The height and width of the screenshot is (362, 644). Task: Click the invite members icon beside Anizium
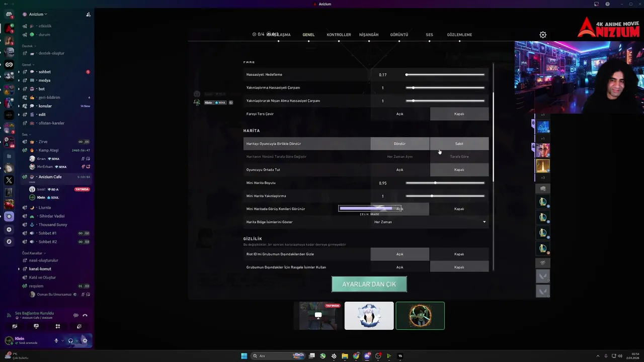coord(88,14)
